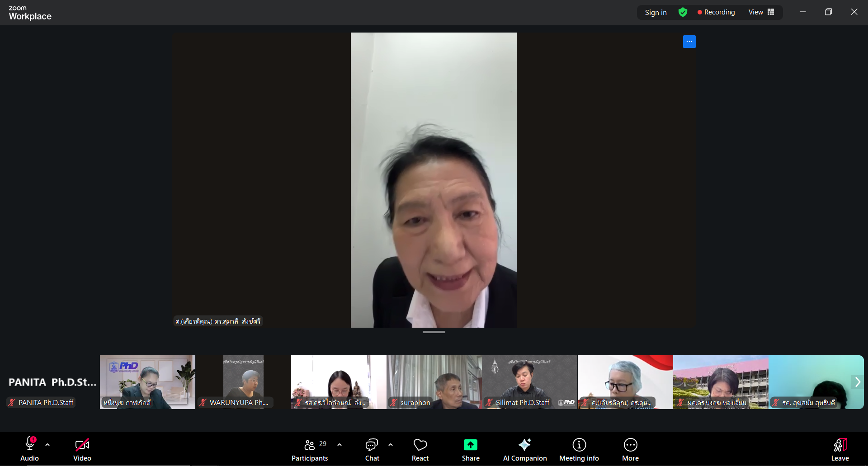Click the green Share screen button

470,450
